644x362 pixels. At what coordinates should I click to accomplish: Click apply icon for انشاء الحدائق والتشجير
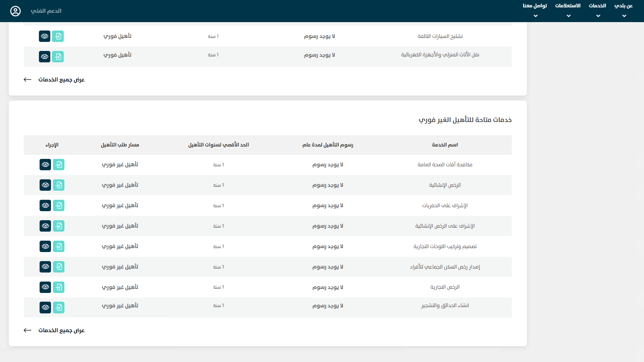click(x=59, y=307)
